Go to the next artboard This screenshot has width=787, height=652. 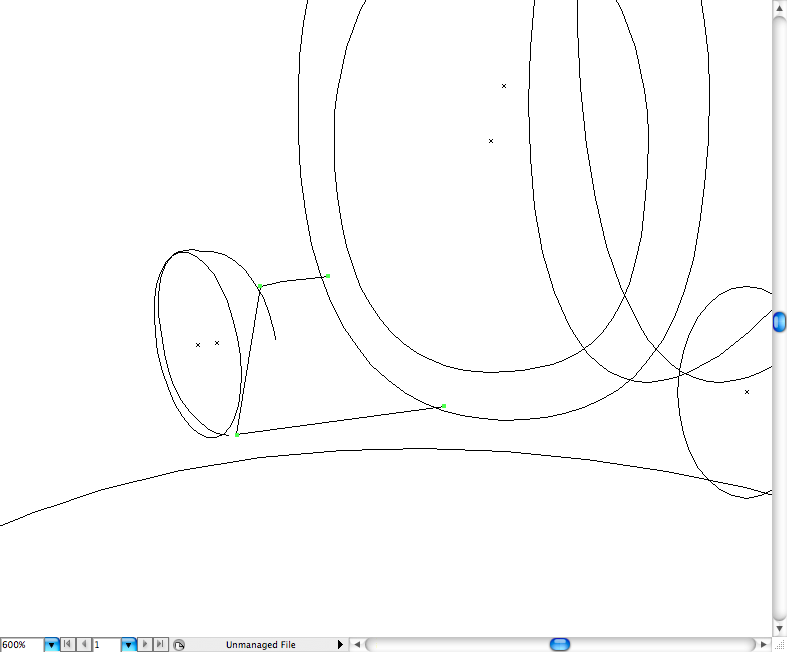(145, 645)
